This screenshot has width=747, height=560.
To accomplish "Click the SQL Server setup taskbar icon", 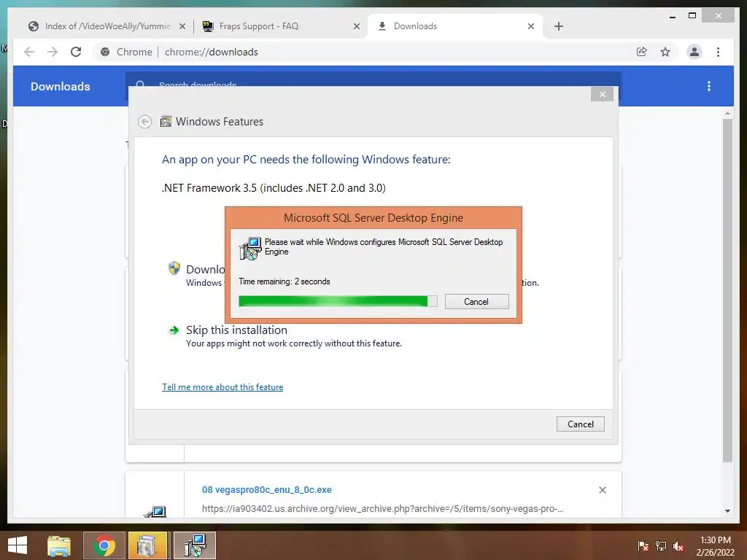I will 195,545.
